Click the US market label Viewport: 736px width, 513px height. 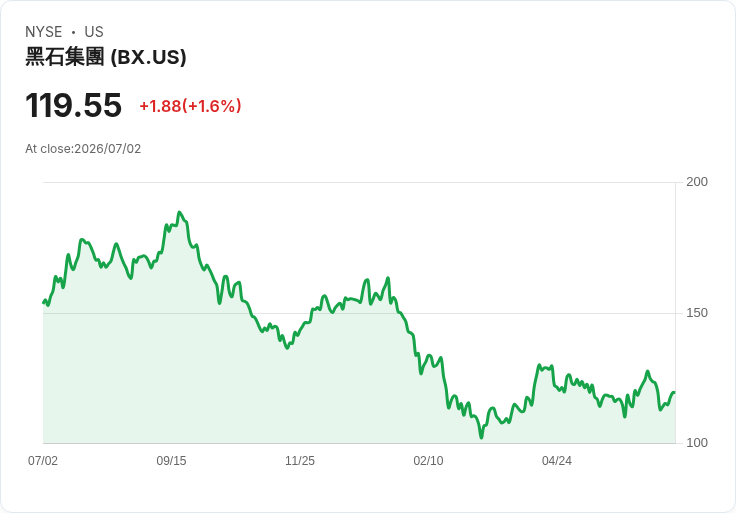tap(94, 32)
